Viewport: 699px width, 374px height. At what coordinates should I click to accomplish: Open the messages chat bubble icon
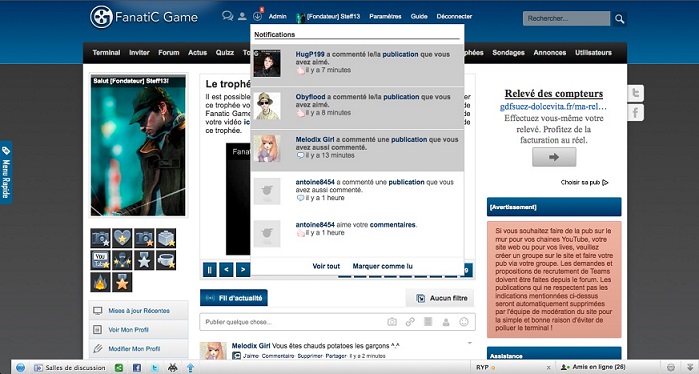[227, 16]
